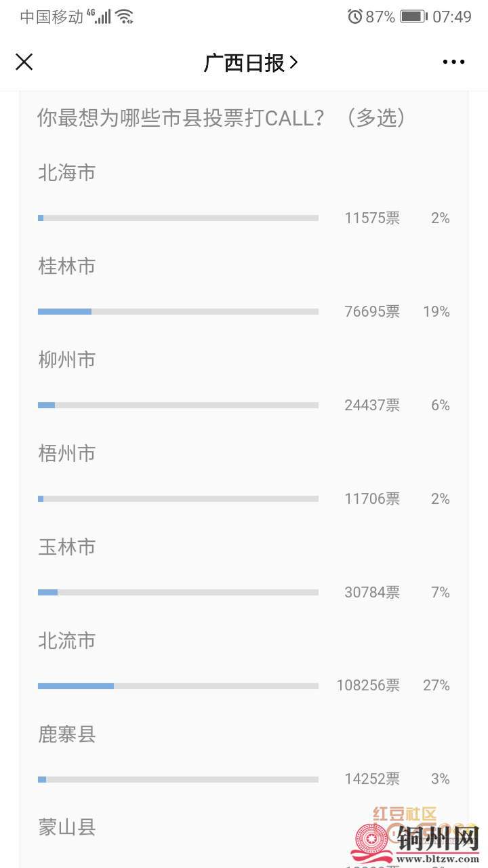Tap the 4G cellular signal bars
Viewport: 488px width, 868px height.
[x=99, y=17]
